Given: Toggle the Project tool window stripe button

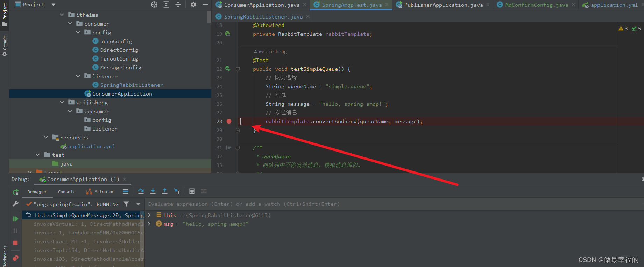Looking at the screenshot, I should (x=5, y=14).
